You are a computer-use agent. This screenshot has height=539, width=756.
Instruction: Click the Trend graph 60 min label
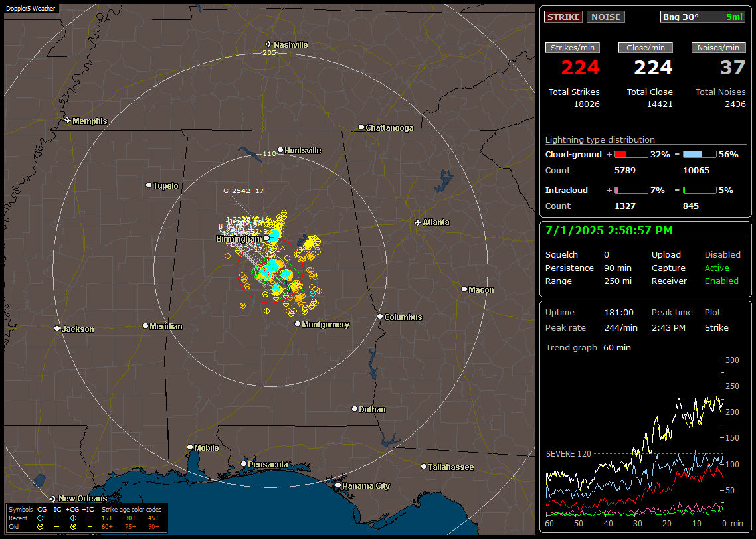tap(588, 347)
